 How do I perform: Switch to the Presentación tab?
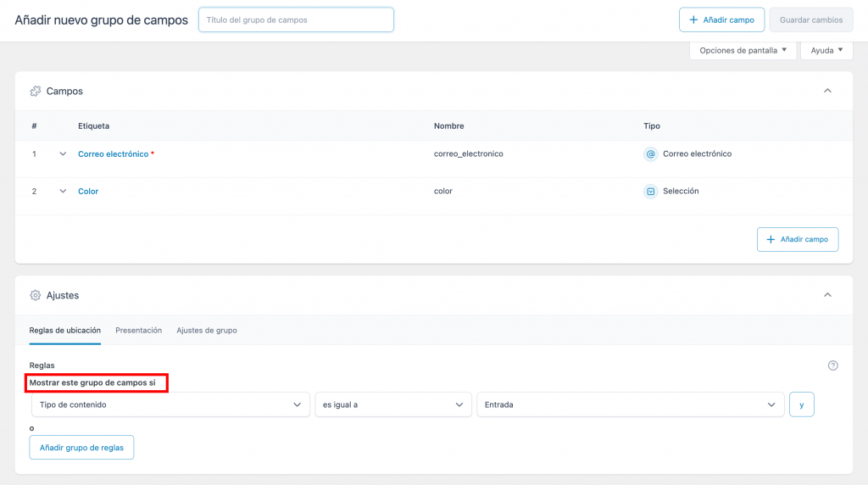pyautogui.click(x=138, y=331)
